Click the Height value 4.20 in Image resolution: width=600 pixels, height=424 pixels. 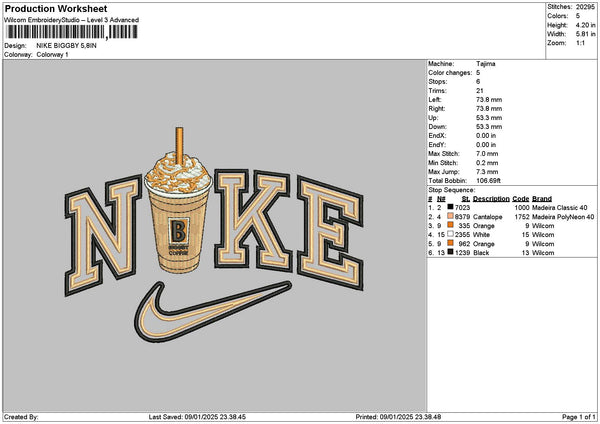585,25
